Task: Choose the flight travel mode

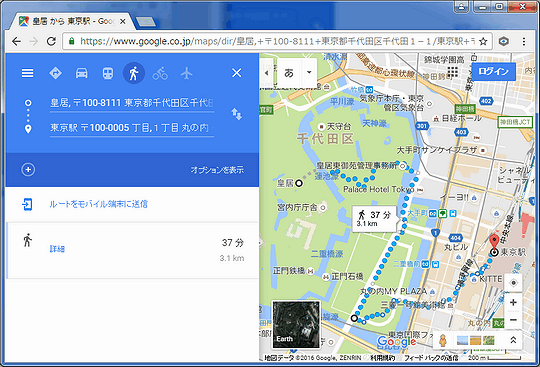Action: point(186,73)
